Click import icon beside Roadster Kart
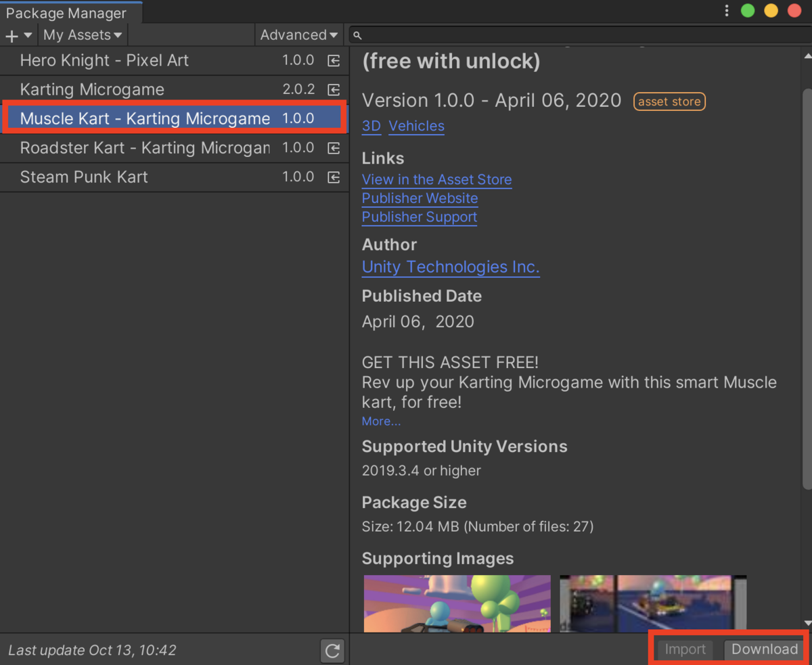Viewport: 812px width, 665px height. click(334, 148)
